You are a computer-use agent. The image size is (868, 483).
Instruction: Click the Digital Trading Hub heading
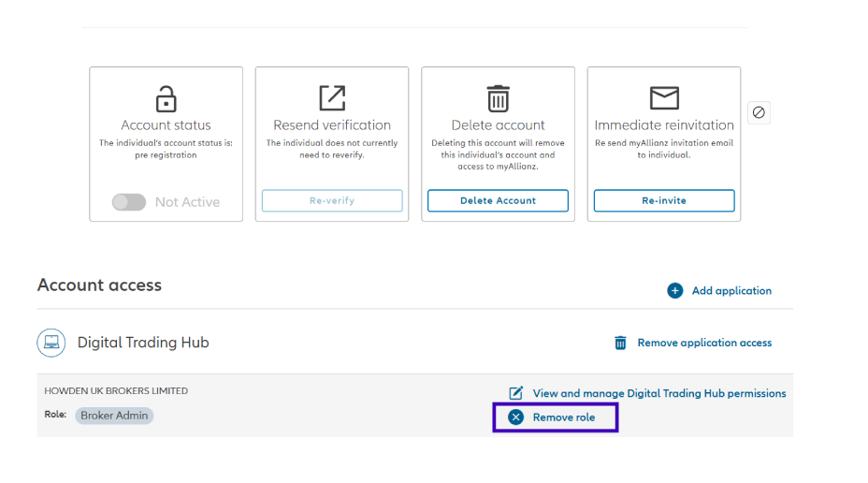[x=143, y=343]
